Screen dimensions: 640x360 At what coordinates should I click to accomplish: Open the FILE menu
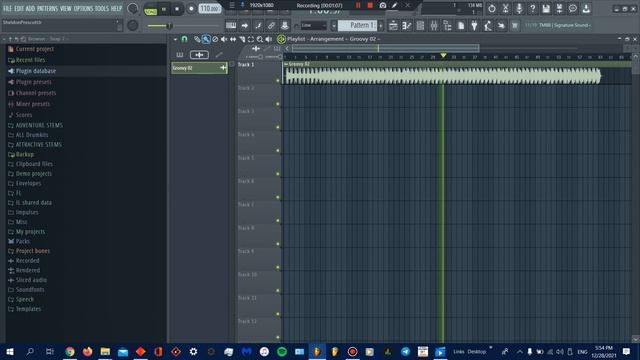click(x=7, y=8)
